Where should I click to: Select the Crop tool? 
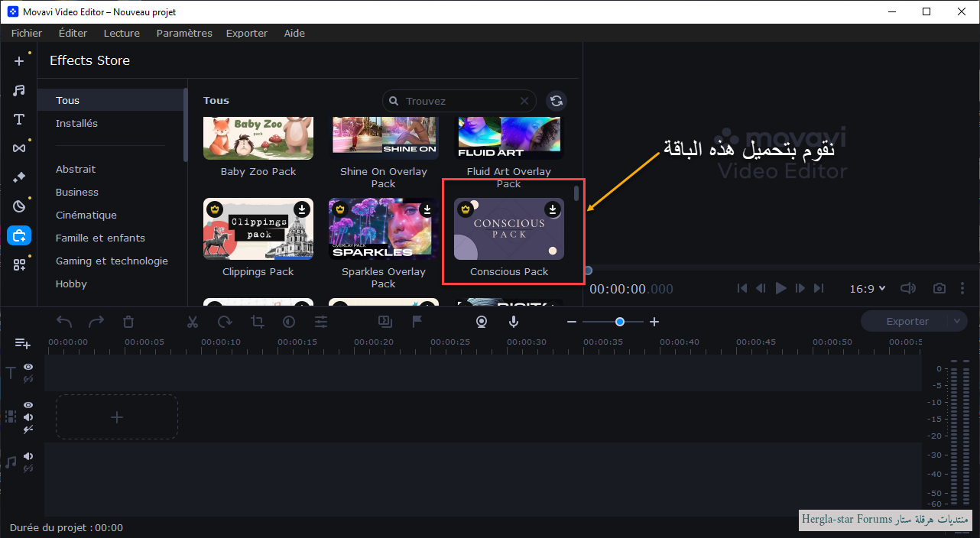pyautogui.click(x=257, y=322)
